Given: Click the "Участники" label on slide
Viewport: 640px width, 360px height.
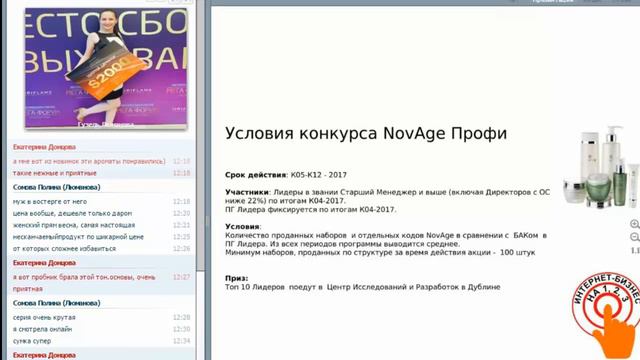Looking at the screenshot, I should [x=247, y=192].
